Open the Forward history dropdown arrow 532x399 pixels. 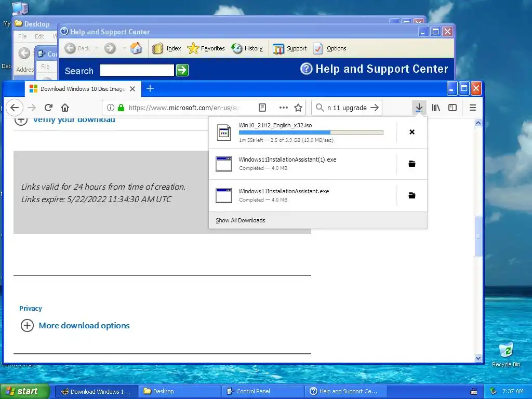[124, 48]
